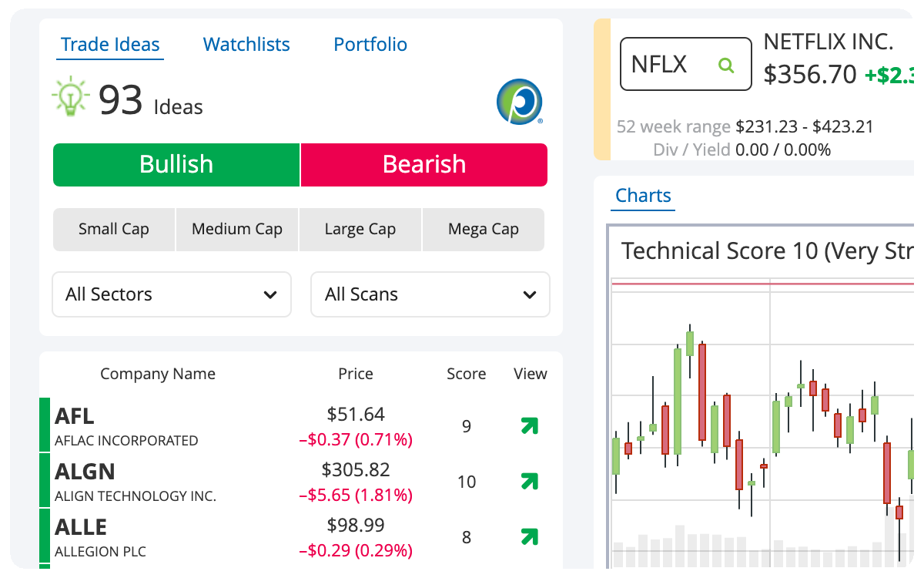Toggle the Large Cap filter
The image size is (924, 578).
coord(360,230)
